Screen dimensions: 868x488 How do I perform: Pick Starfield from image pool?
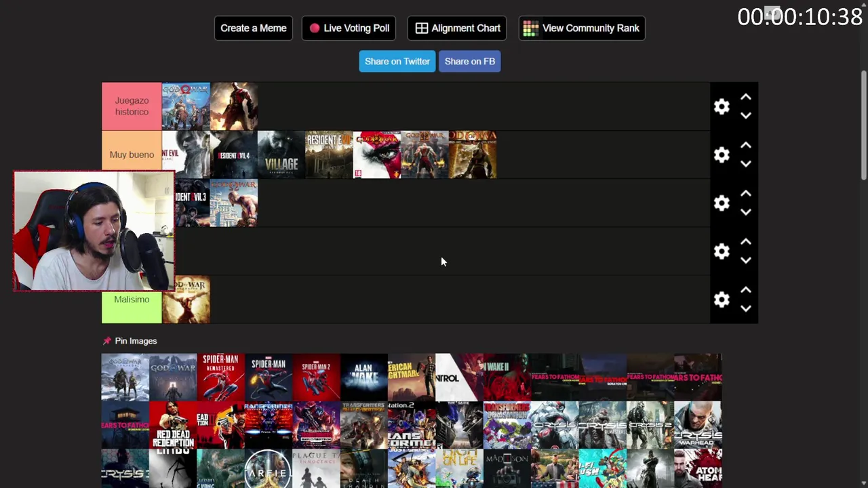(x=269, y=469)
